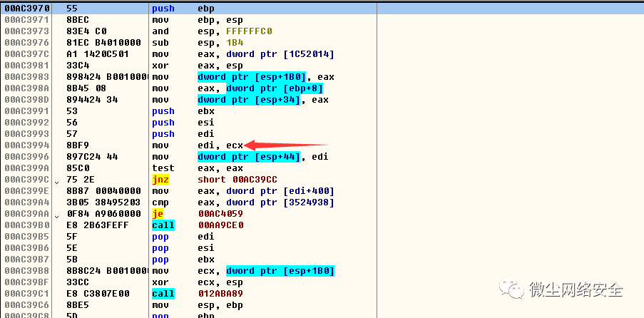Select address 00AC399E
Viewport: 644px width, 318px height.
tap(26, 191)
